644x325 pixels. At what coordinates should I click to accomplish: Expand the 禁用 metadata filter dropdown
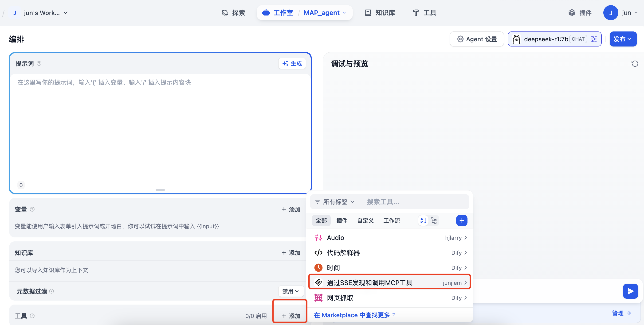click(291, 291)
